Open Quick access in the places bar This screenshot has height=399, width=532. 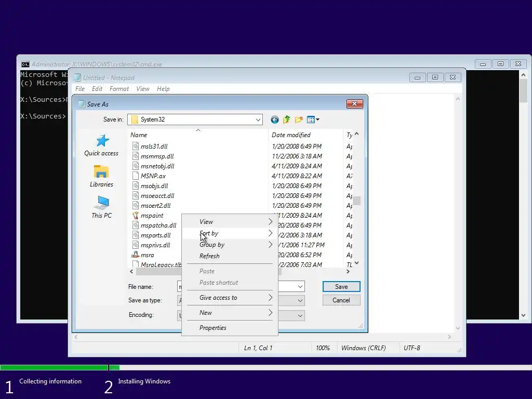[101, 145]
